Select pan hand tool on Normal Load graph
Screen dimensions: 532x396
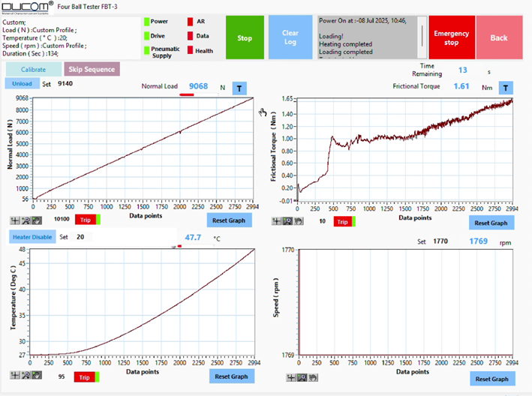[x=36, y=220]
